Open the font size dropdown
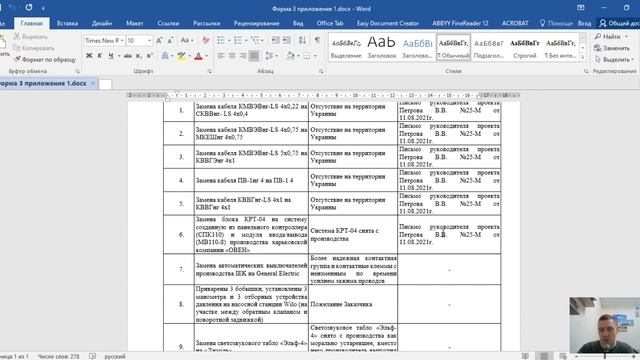 tap(149, 40)
